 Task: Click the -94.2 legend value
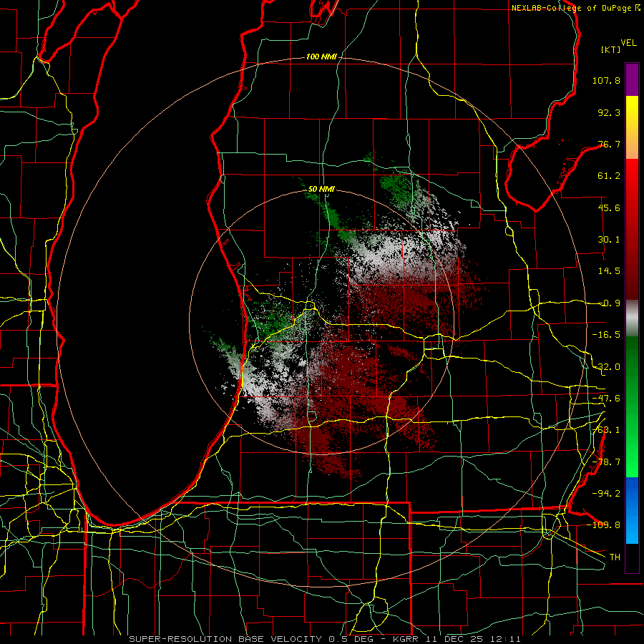(x=606, y=494)
